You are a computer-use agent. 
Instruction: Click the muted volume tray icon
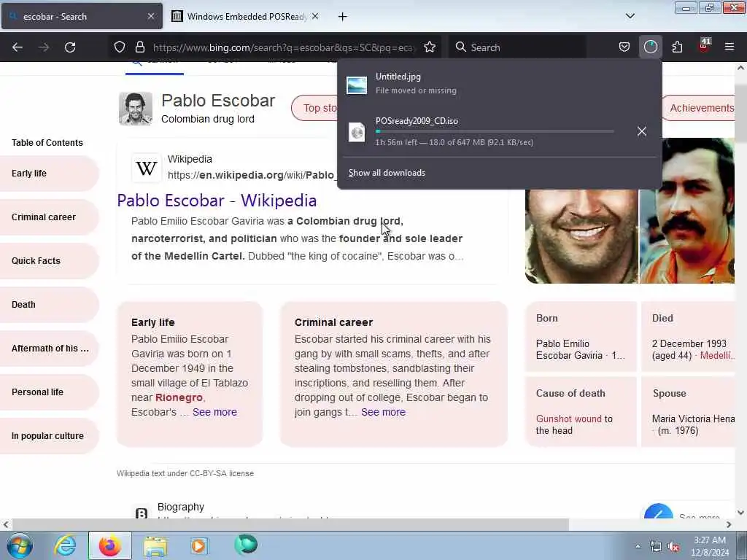pos(673,547)
